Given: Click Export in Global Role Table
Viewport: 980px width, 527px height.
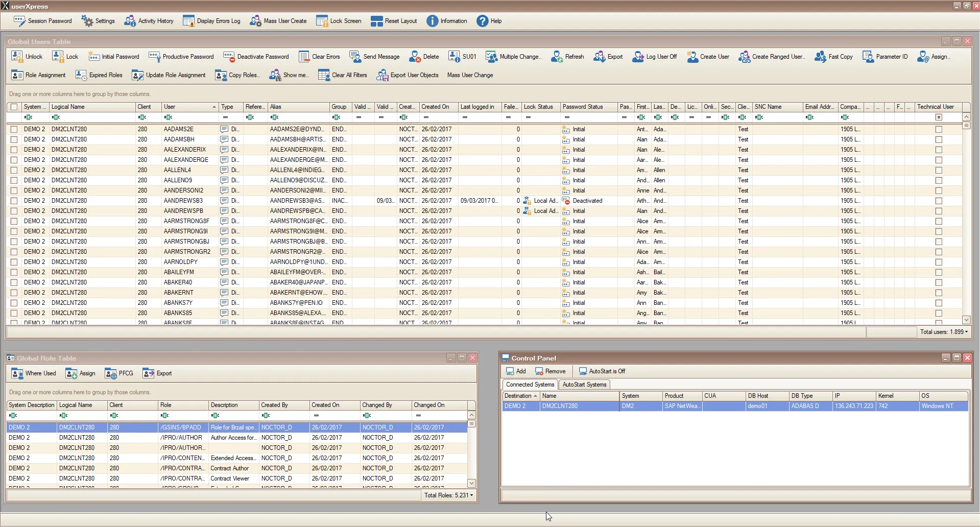Looking at the screenshot, I should coord(157,373).
